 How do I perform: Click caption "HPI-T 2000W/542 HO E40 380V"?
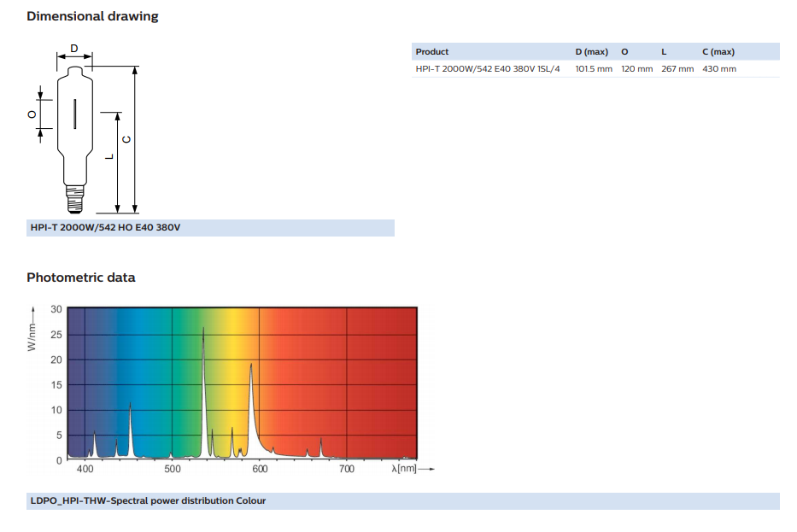(105, 228)
